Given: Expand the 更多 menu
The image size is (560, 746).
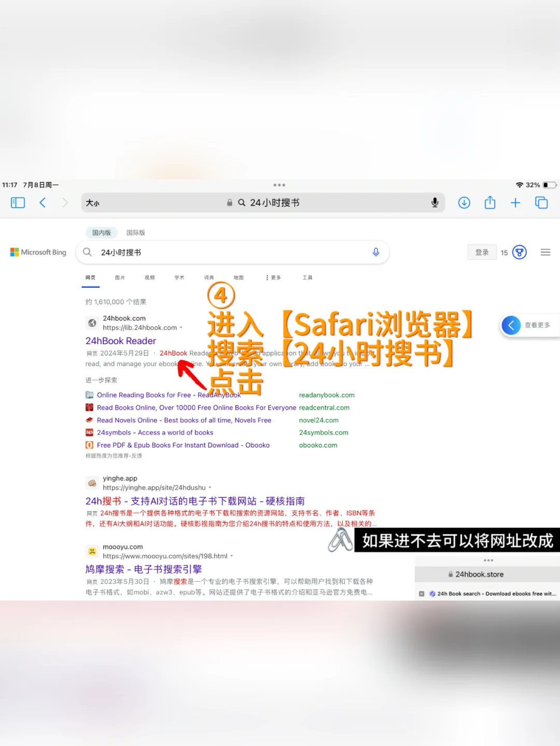Looking at the screenshot, I should pos(273,278).
